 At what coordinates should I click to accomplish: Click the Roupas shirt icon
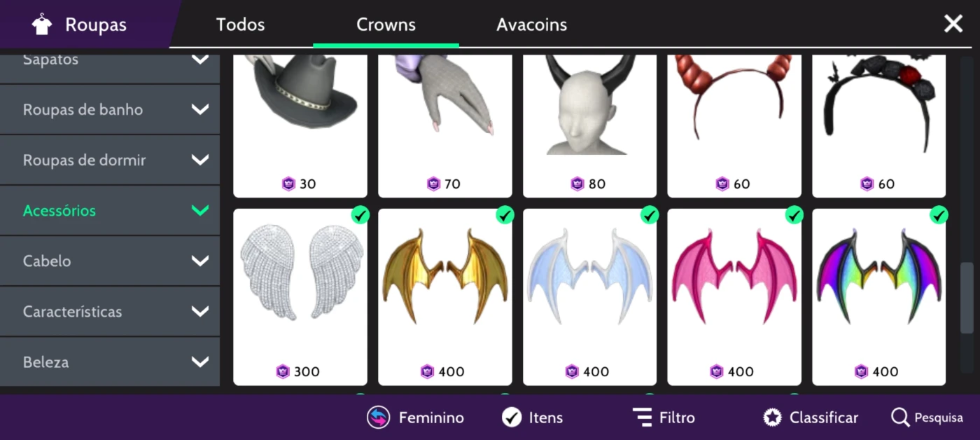43,25
